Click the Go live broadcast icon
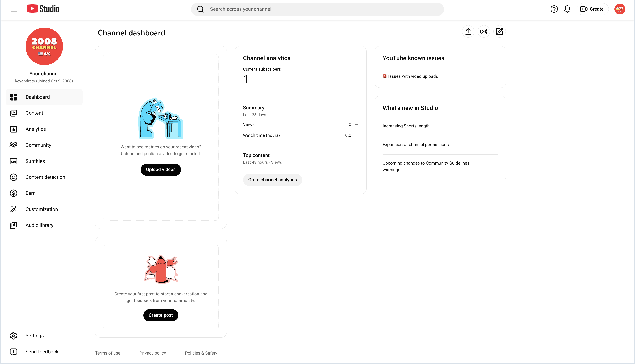 coord(484,32)
